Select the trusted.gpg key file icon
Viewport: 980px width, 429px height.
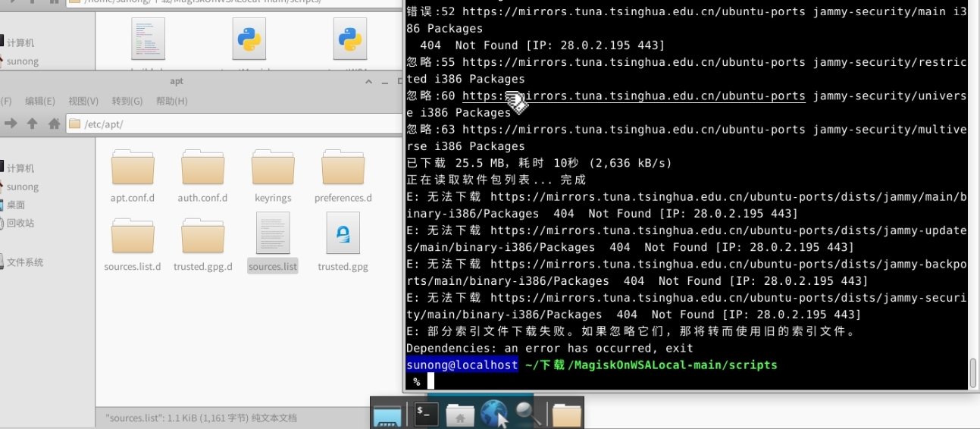click(x=343, y=233)
